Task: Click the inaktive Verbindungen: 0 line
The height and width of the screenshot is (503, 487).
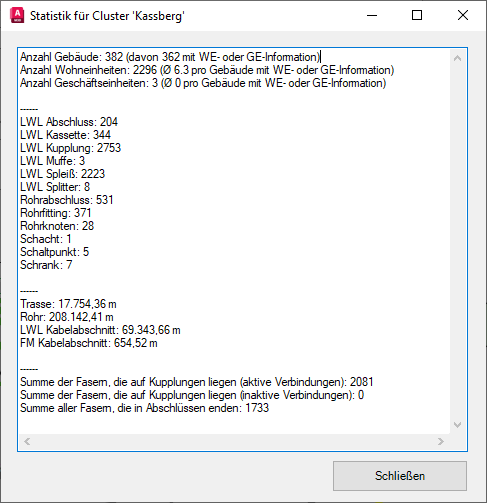Action: pos(192,395)
